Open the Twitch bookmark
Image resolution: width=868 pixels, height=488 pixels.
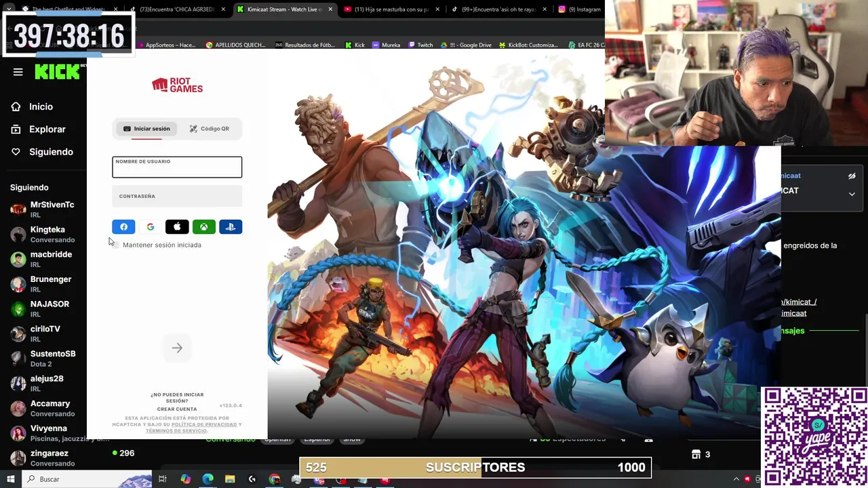coord(420,45)
